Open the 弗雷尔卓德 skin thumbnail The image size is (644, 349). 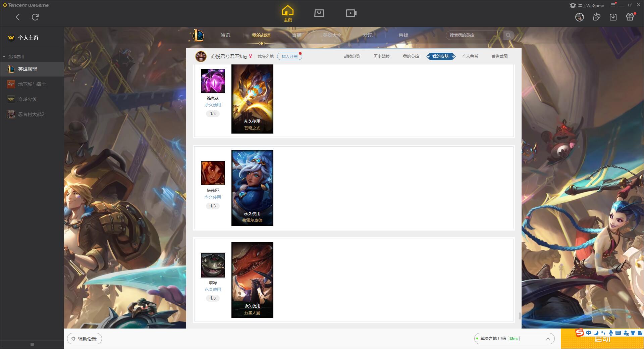click(252, 188)
